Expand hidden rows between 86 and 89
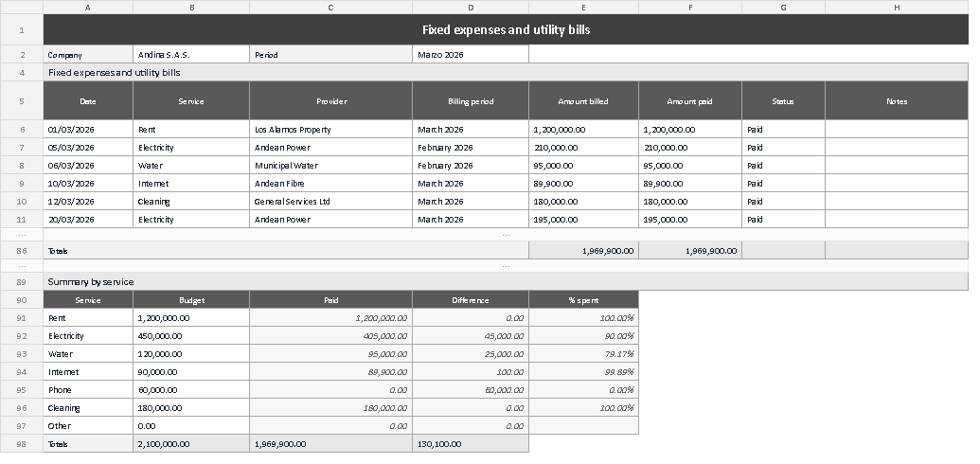Viewport: 980px width, 464px height. 22,266
